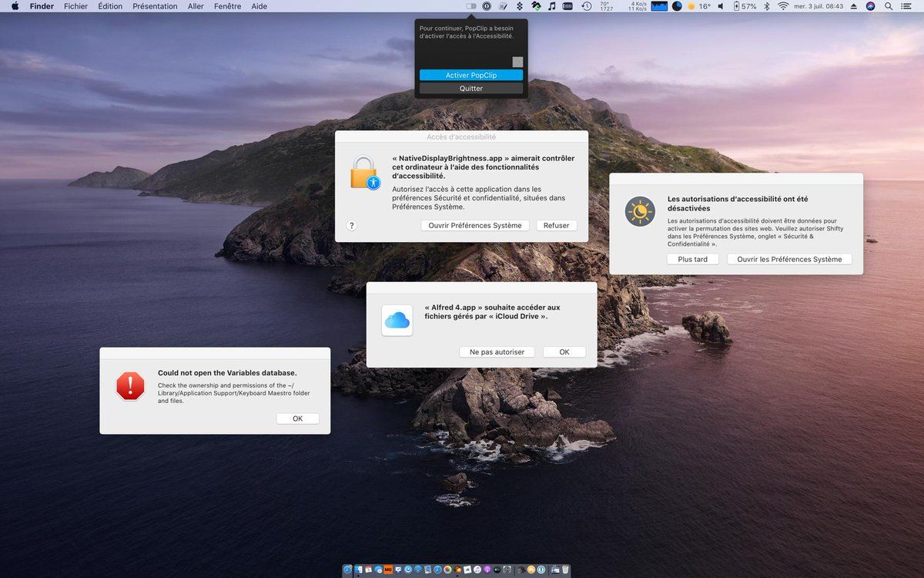Open the Notification Center list icon
The width and height of the screenshot is (924, 578).
[909, 6]
